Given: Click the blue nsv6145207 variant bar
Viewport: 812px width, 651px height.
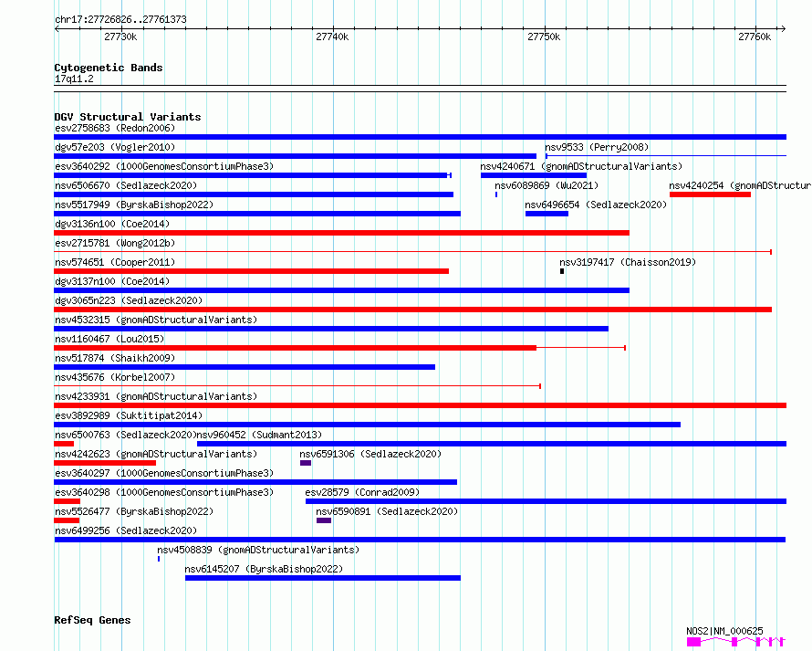Looking at the screenshot, I should click(323, 578).
